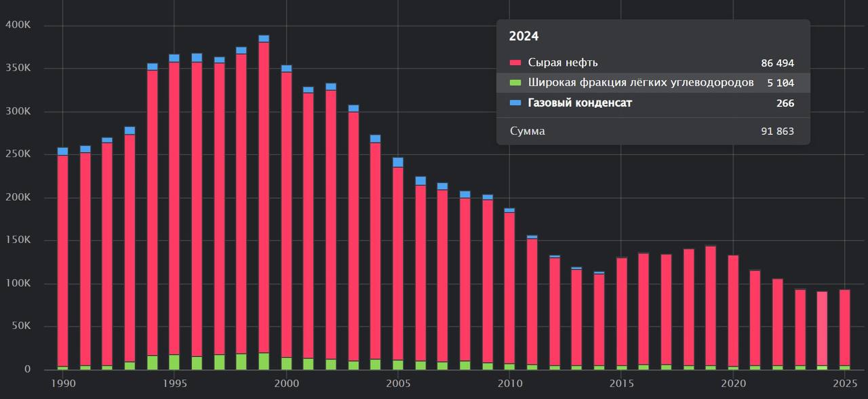Select the Сырая нефть label in tooltip

tap(563, 63)
